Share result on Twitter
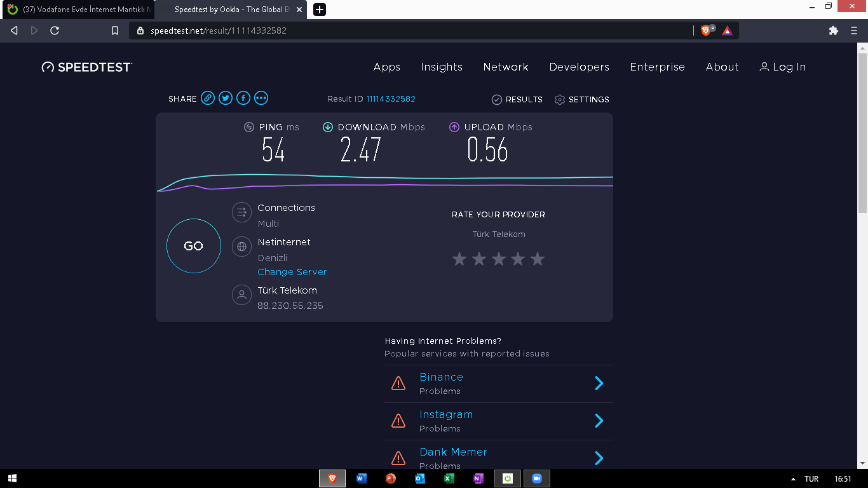 tap(226, 98)
